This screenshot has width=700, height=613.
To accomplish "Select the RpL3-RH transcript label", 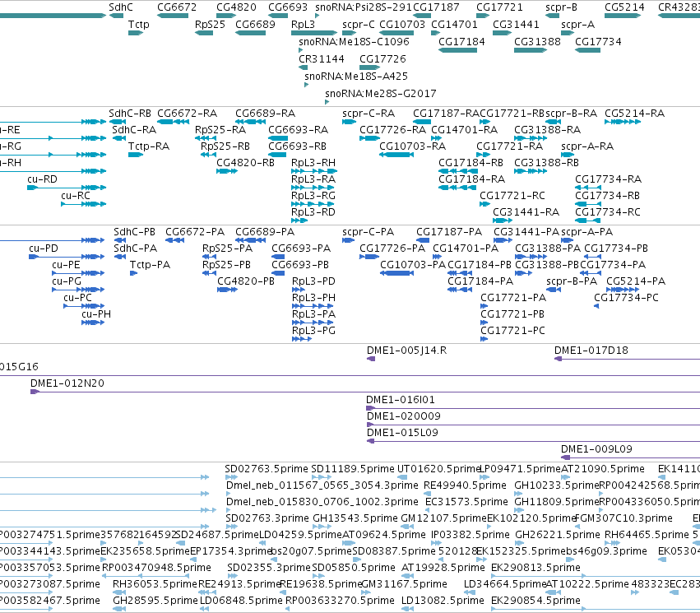I will 313,163.
